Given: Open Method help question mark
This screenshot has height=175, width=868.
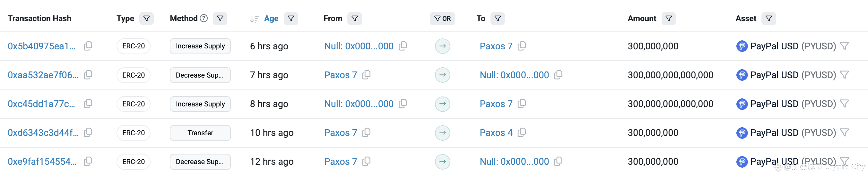Looking at the screenshot, I should click(x=204, y=18).
